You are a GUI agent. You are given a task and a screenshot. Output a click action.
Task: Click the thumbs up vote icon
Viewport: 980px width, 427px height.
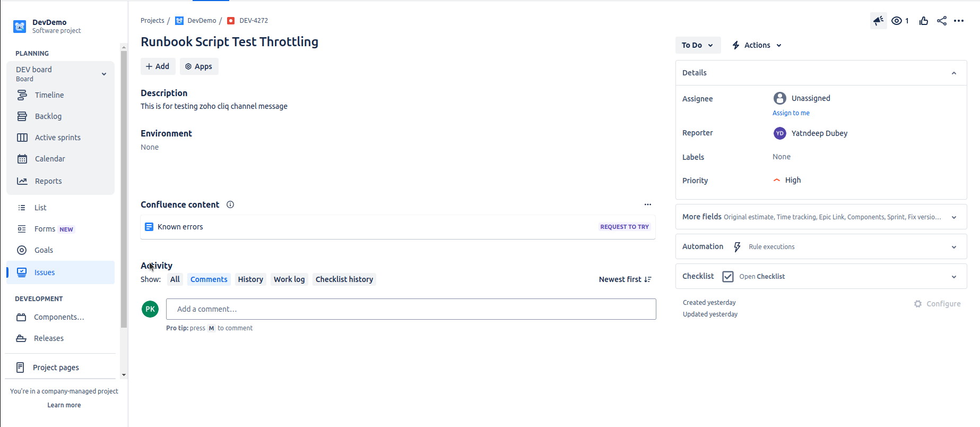click(924, 21)
